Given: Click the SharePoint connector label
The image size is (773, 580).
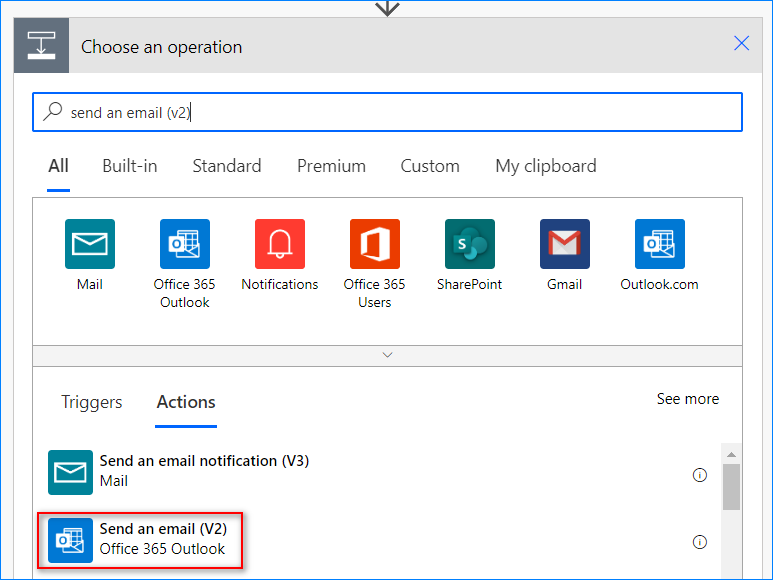Looking at the screenshot, I should [x=470, y=284].
